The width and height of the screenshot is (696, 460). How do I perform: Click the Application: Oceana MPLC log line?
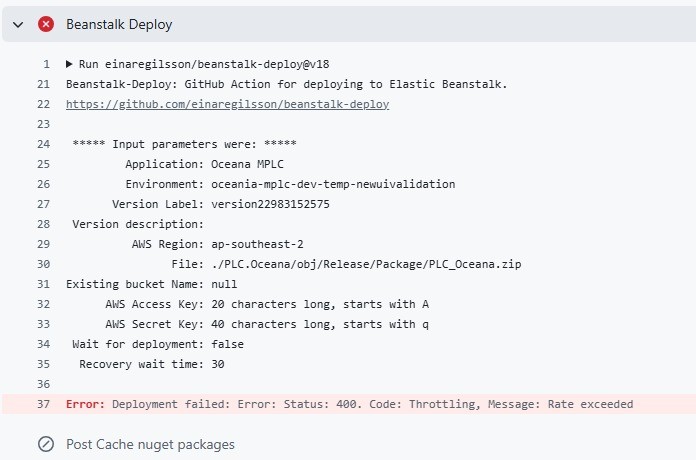(204, 164)
